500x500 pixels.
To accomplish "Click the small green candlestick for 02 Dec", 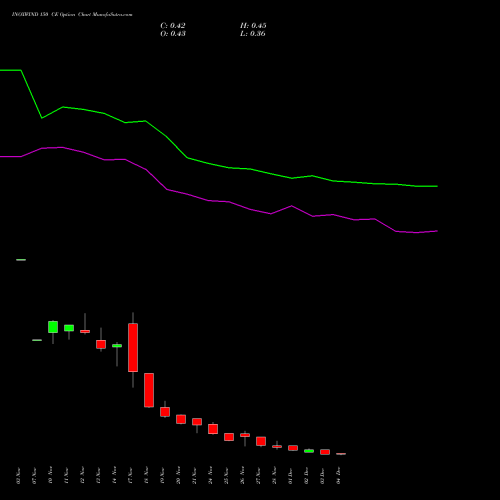I will [309, 451].
